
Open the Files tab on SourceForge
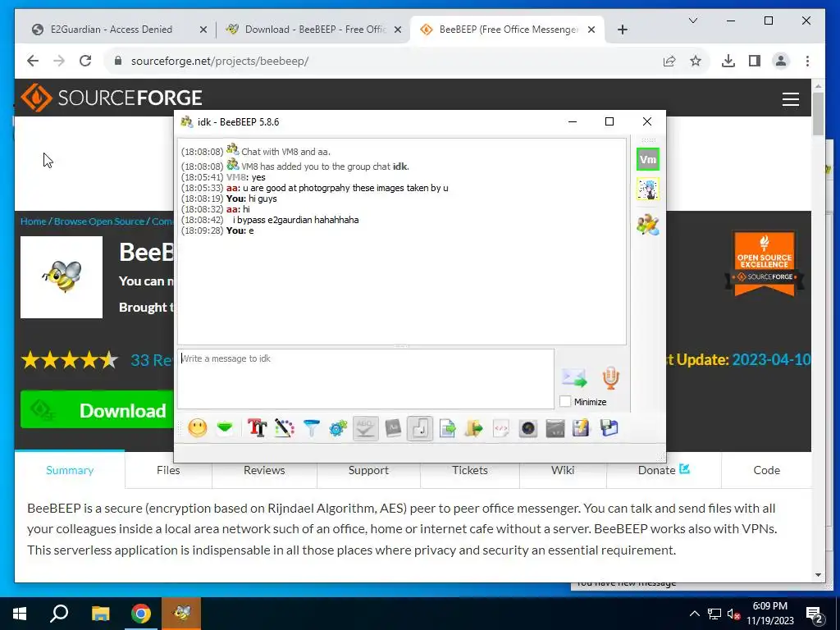coord(168,470)
